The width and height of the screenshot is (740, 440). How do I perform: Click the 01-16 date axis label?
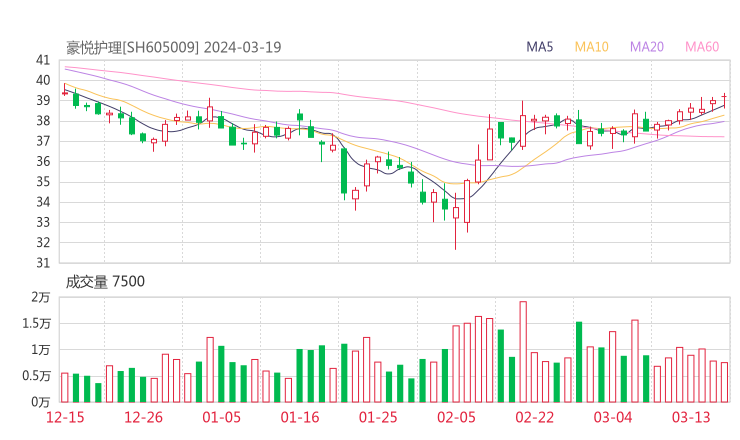[x=300, y=417]
